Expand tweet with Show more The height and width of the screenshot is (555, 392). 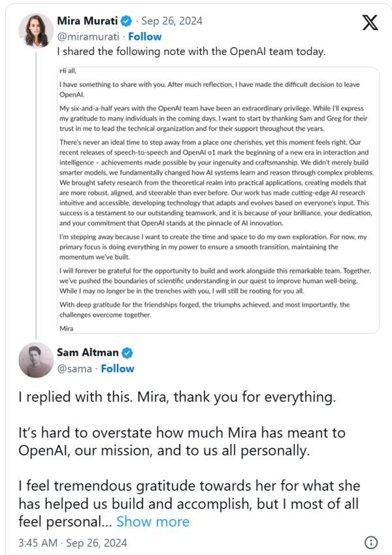point(153,522)
